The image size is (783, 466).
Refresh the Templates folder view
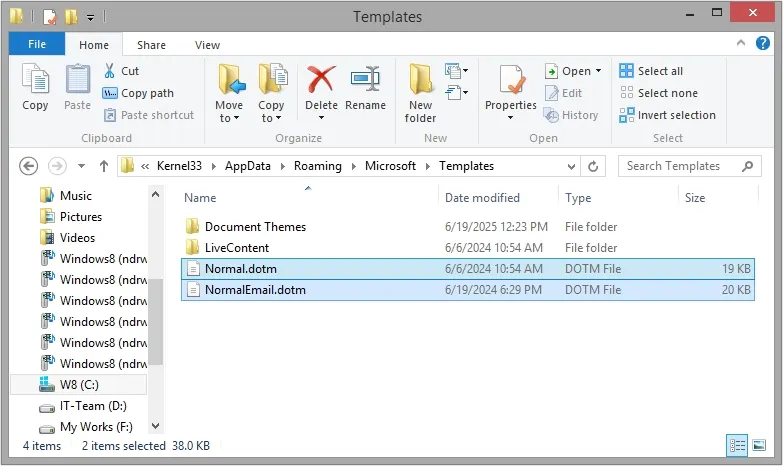coord(593,166)
